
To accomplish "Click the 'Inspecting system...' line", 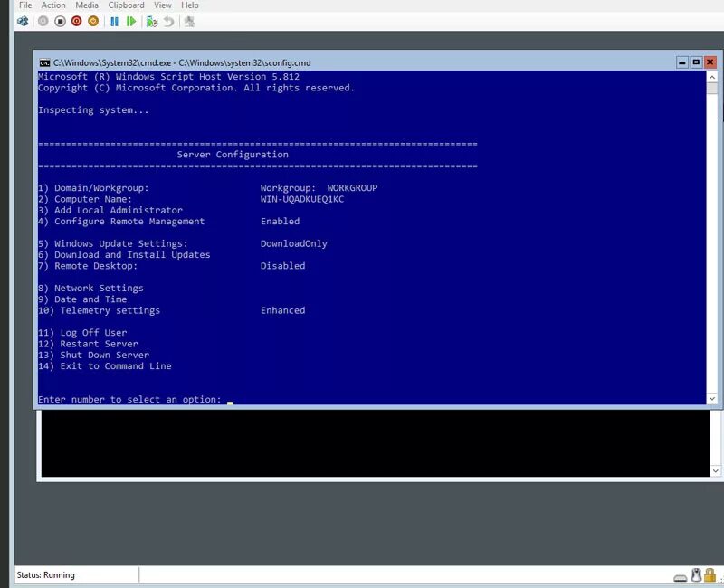I will coord(93,109).
